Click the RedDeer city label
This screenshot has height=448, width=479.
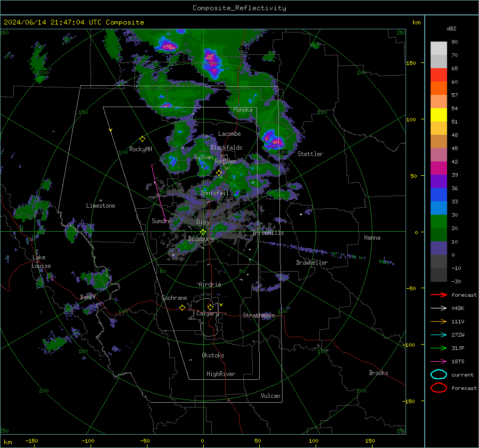[226, 161]
